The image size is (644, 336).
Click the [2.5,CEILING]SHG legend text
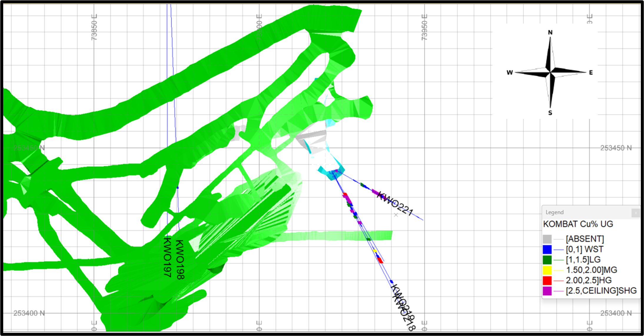[x=601, y=291]
